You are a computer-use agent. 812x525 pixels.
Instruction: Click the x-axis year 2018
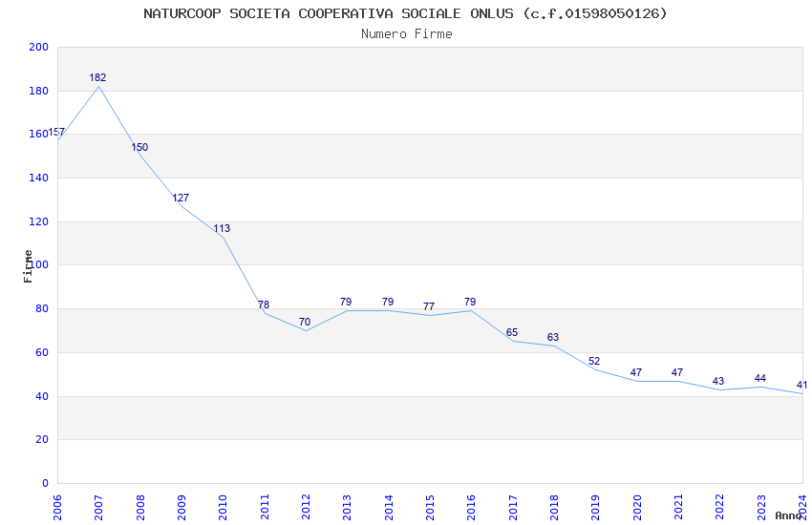[x=555, y=508]
